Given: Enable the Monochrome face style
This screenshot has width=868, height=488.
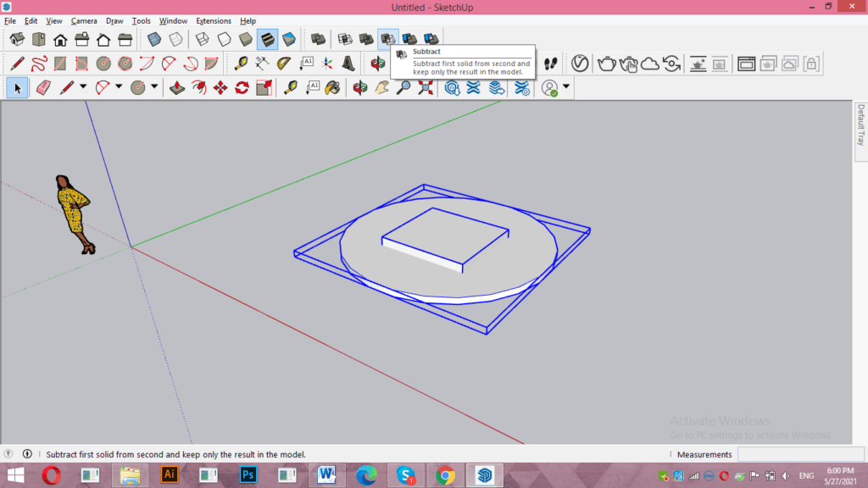Looking at the screenshot, I should pyautogui.click(x=291, y=39).
